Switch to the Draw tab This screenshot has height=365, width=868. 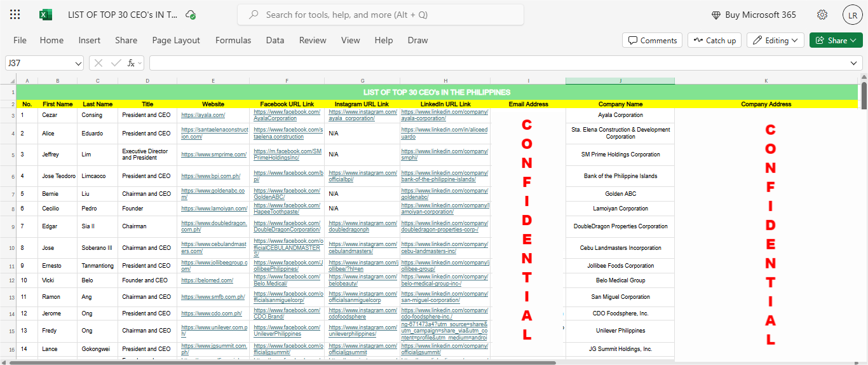coord(417,40)
